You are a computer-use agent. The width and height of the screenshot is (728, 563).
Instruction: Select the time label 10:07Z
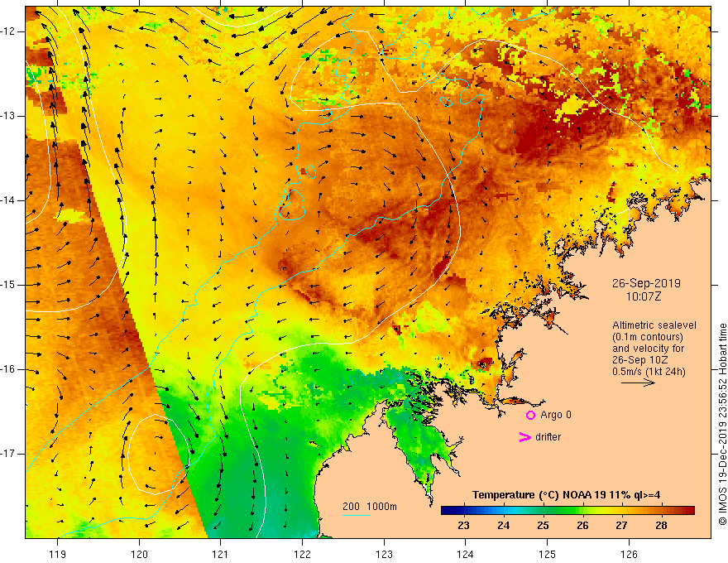tap(643, 296)
